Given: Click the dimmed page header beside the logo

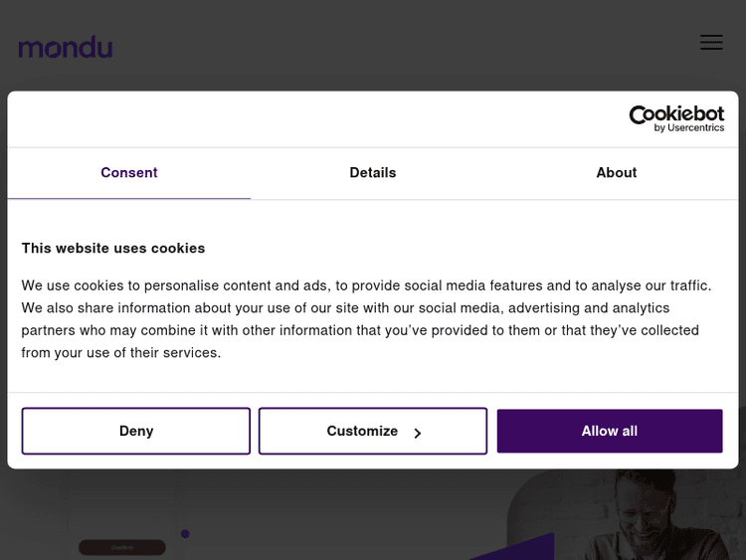Looking at the screenshot, I should click(x=398, y=45).
